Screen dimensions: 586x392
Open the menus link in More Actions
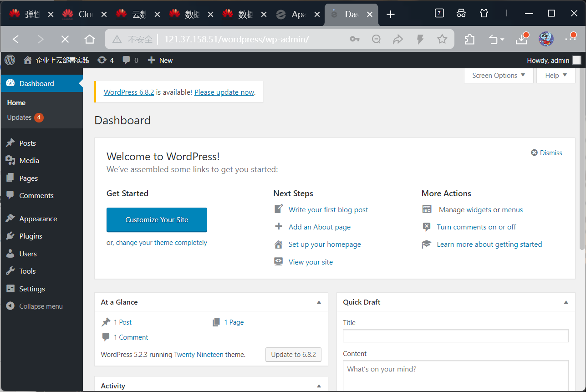[x=512, y=209]
